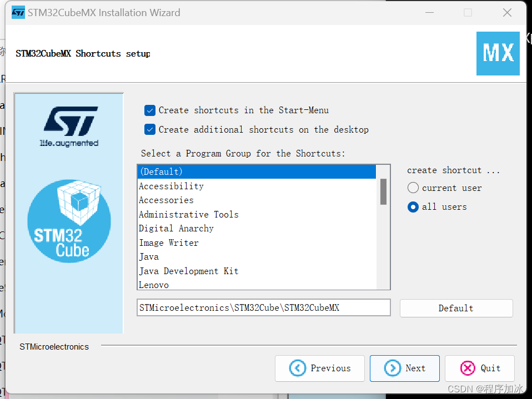Exit the installer with Quit button

[x=480, y=368]
